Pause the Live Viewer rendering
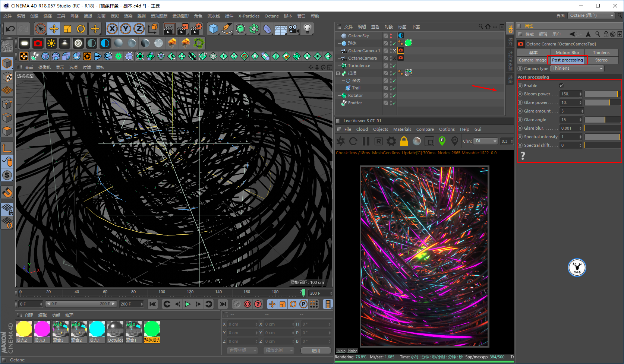624x364 pixels. tap(366, 141)
